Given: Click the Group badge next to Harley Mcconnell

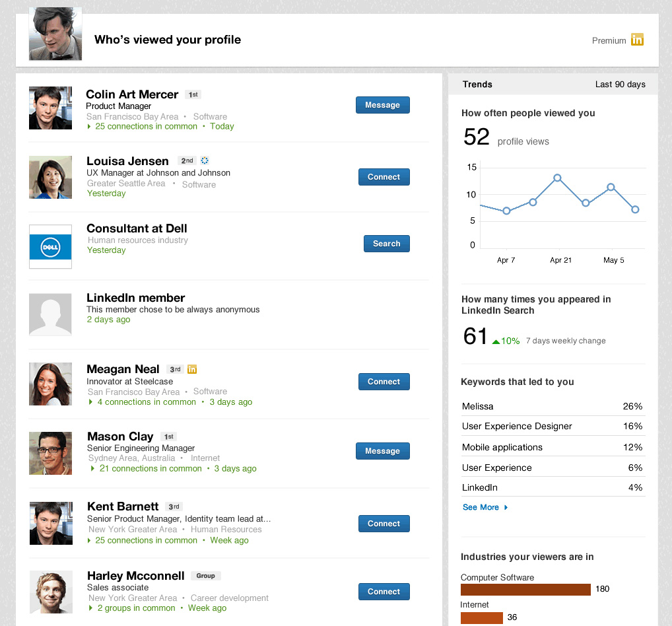Looking at the screenshot, I should [205, 576].
